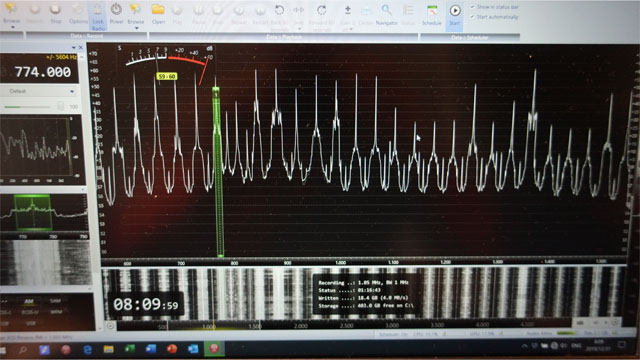Expand the receiver panel options arrow
640x360 pixels.
coord(73,48)
